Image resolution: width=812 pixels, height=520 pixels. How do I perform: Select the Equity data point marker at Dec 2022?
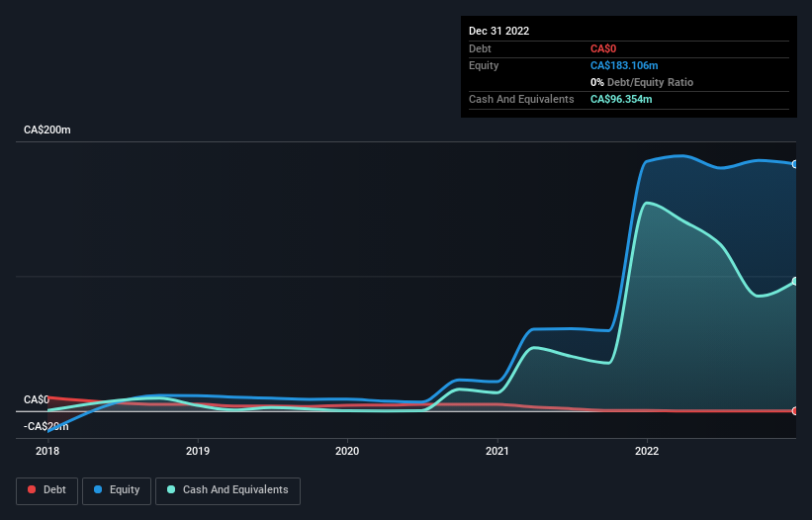point(795,164)
